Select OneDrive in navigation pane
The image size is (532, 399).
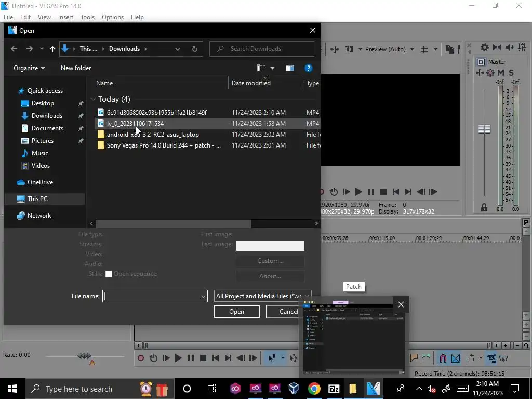pos(41,182)
